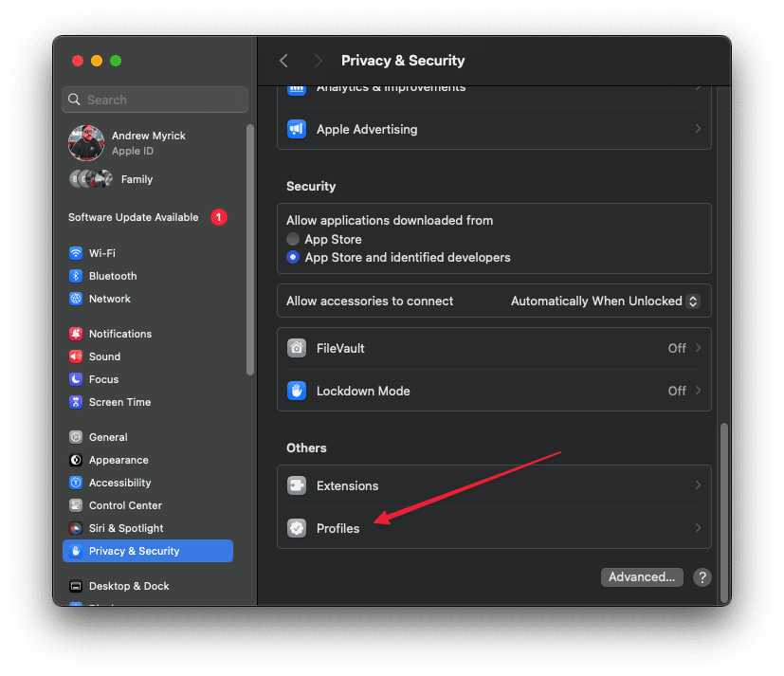784x676 pixels.
Task: Click the Advanced... button
Action: [642, 577]
